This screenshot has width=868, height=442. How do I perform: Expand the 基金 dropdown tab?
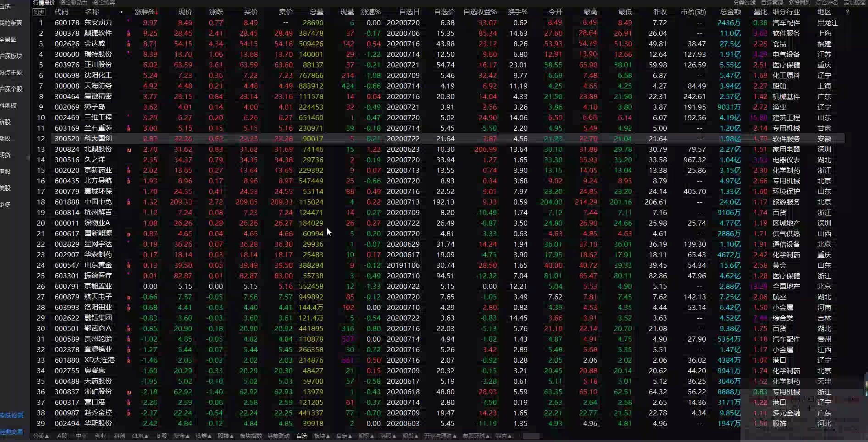tap(182, 436)
